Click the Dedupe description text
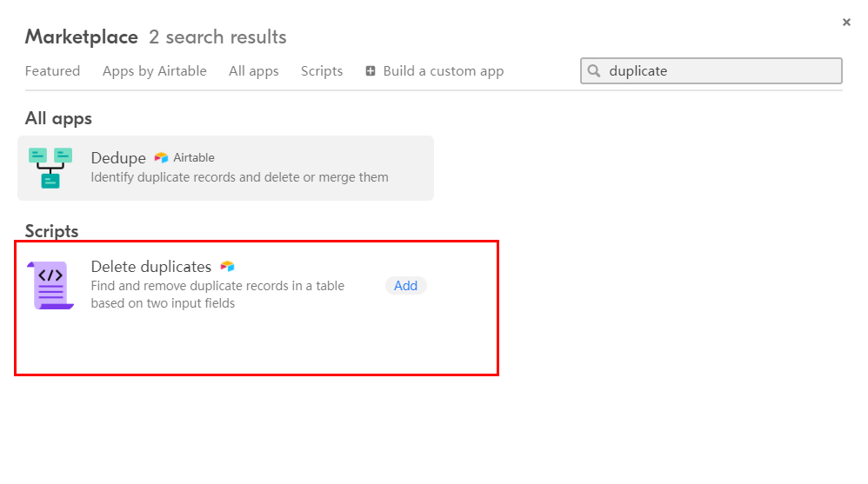Viewport: 868px width, 484px height. tap(240, 177)
